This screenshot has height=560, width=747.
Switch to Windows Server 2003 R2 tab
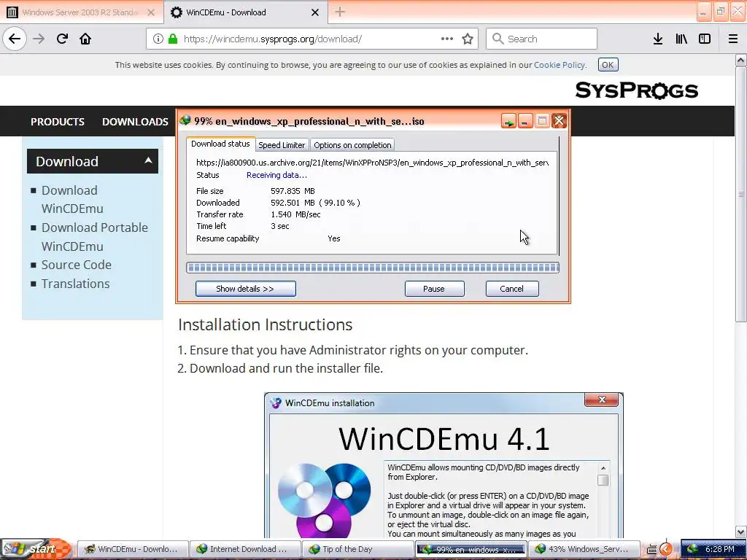[81, 12]
